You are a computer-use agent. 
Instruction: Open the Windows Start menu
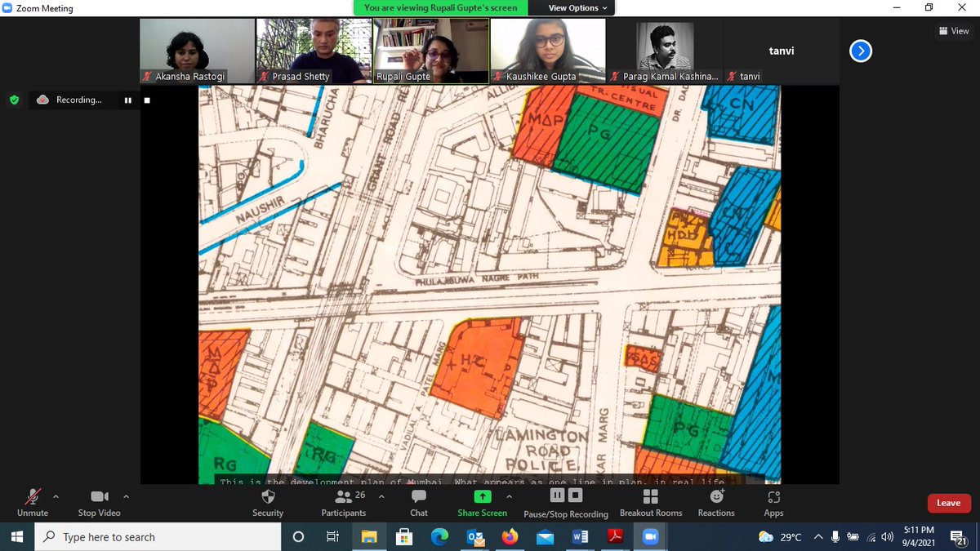point(18,537)
